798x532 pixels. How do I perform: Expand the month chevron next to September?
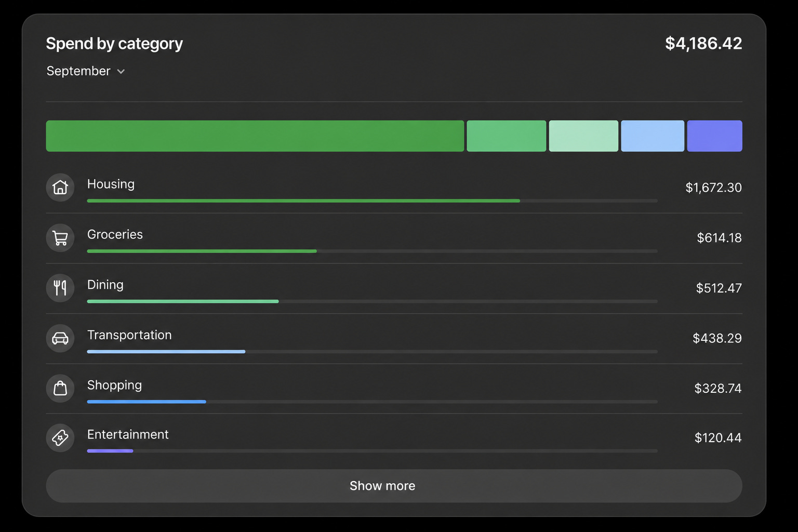[x=121, y=72]
